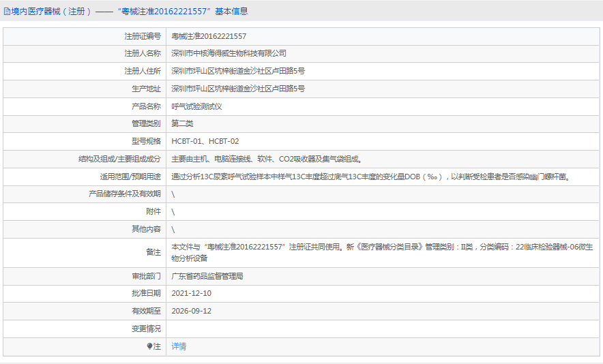Click the 适用范围 description about 13C尿素呼气试验
This screenshot has width=603, height=364.
coord(371,177)
